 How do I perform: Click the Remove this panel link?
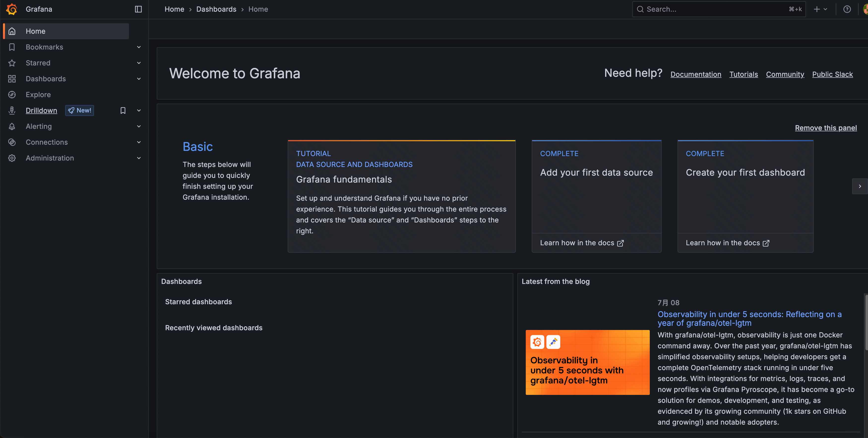pyautogui.click(x=826, y=128)
